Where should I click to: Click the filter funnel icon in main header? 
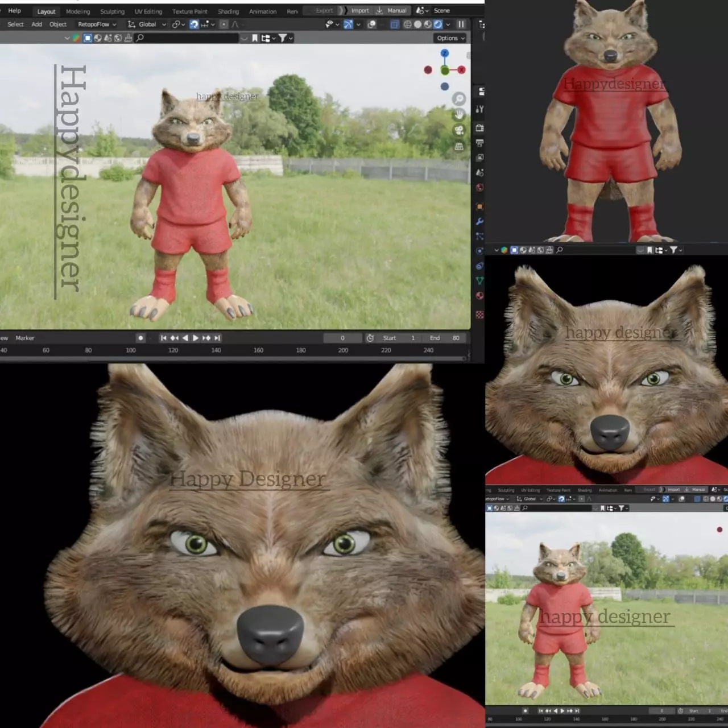pos(282,38)
